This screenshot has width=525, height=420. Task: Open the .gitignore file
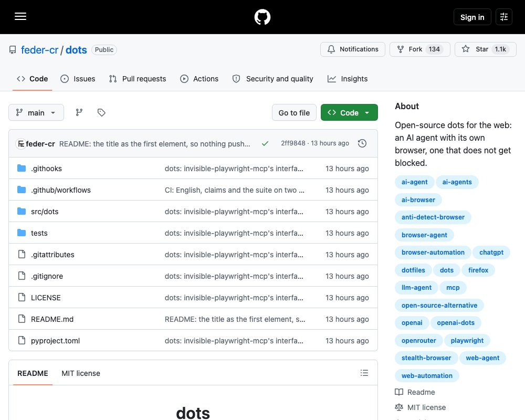coord(47,276)
